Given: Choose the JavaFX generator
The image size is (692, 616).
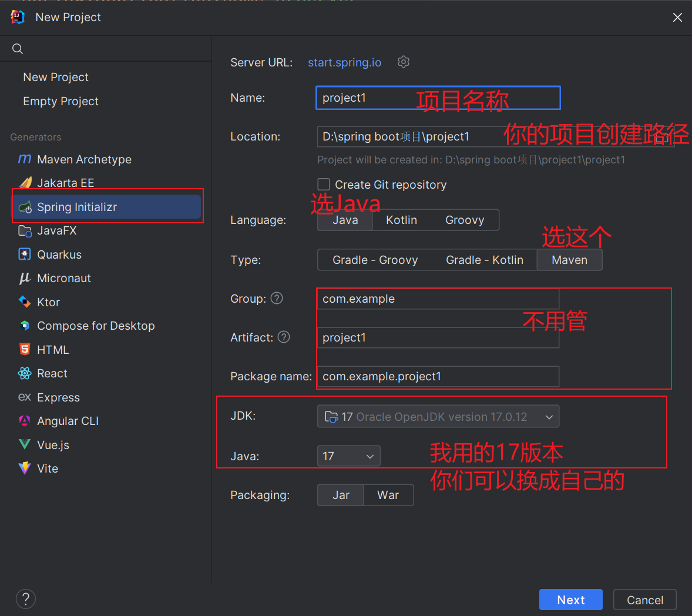Looking at the screenshot, I should coord(56,230).
